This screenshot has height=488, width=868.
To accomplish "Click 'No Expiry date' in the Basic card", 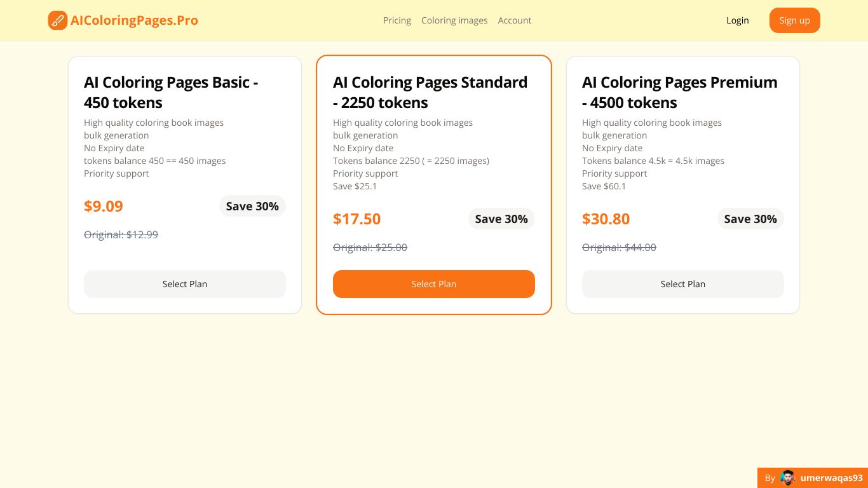I will [x=114, y=148].
